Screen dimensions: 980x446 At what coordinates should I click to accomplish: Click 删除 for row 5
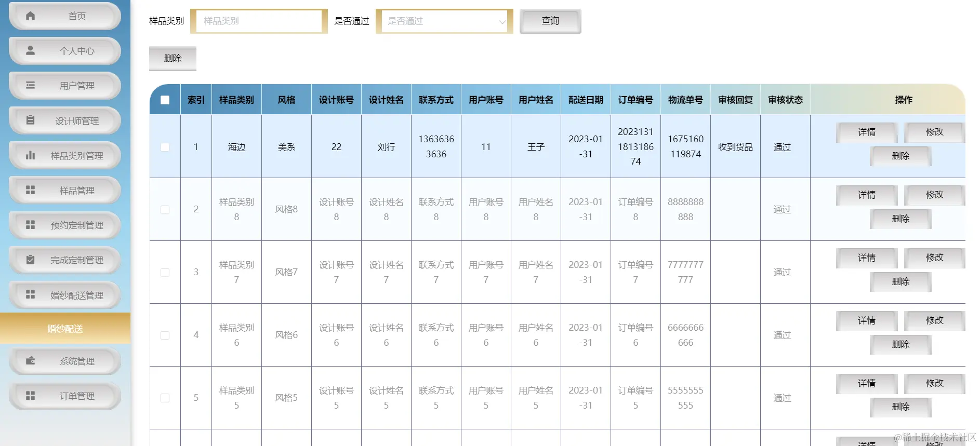(x=900, y=407)
